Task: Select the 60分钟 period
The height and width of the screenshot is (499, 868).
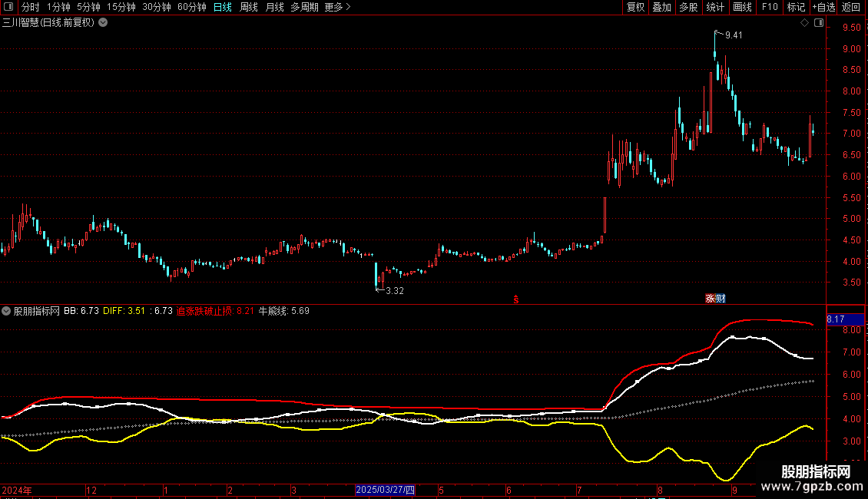Action: coord(192,7)
